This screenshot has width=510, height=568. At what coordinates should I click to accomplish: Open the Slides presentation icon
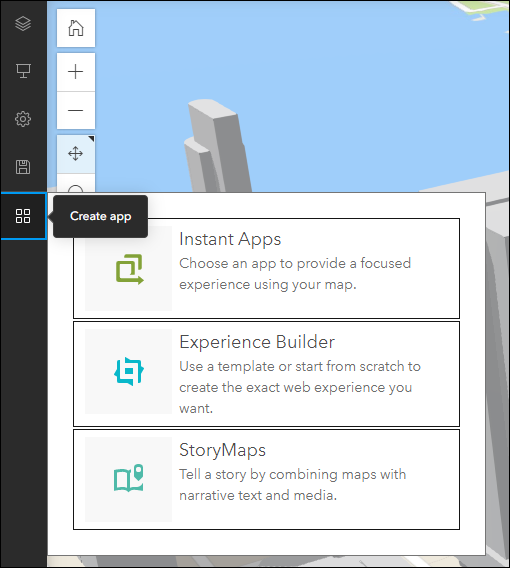pyautogui.click(x=23, y=71)
